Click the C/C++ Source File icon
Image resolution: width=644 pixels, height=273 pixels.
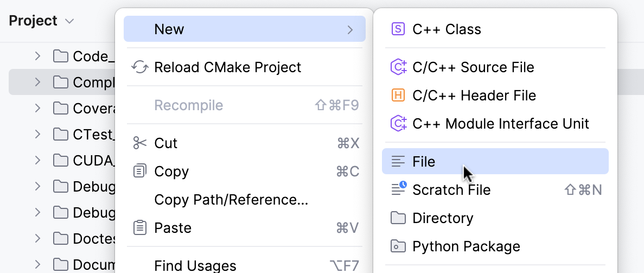[398, 67]
